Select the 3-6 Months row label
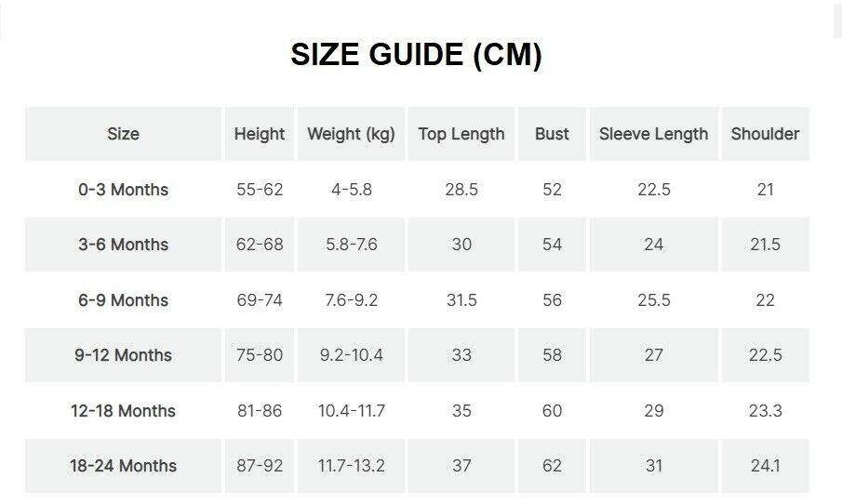Image resolution: width=842 pixels, height=504 pixels. click(x=123, y=245)
